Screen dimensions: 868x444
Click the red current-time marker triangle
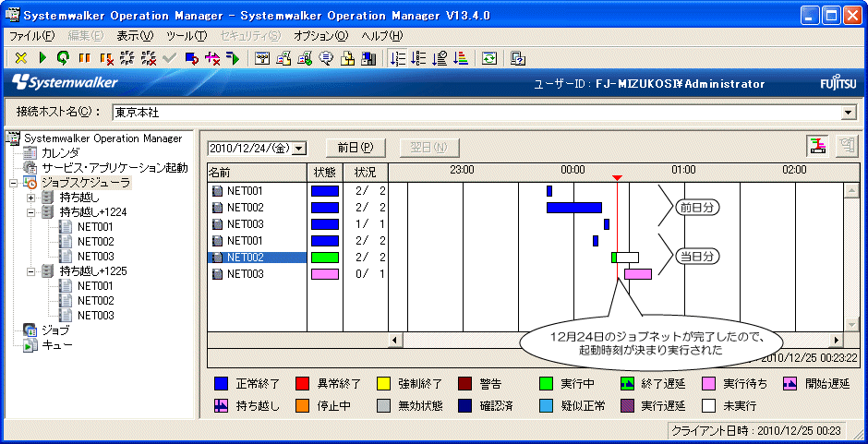(x=618, y=178)
